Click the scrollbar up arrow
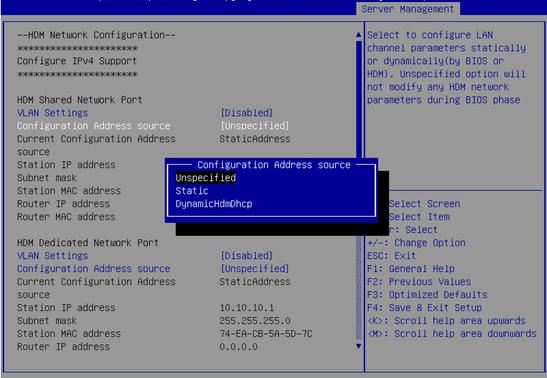Viewport: 547px width, 378px height. [x=359, y=35]
